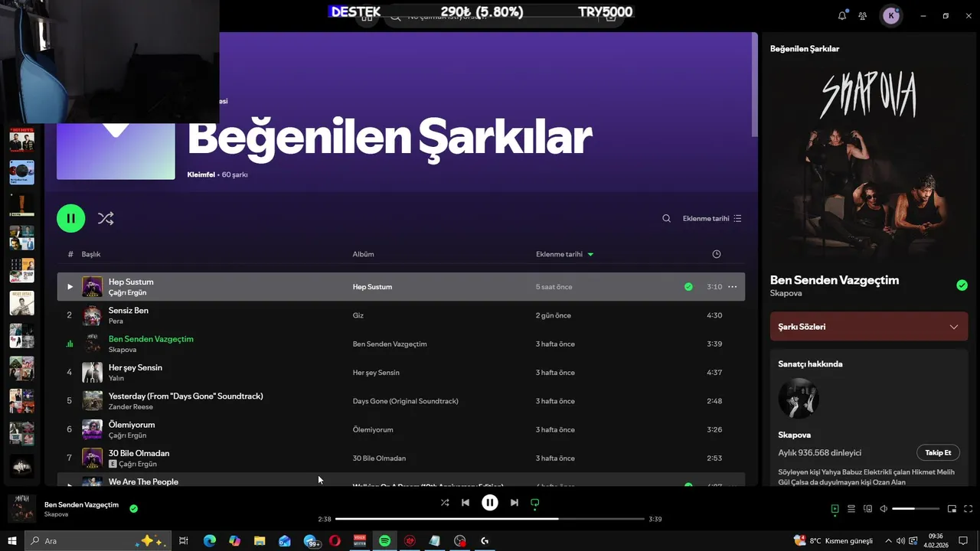Click the Skapova artist photo in Sanatçı hakkında
Viewport: 980px width, 551px height.
pyautogui.click(x=799, y=398)
